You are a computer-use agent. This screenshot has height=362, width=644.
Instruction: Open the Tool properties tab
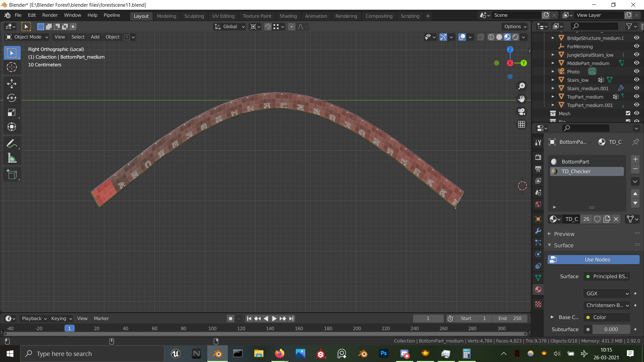point(538,142)
